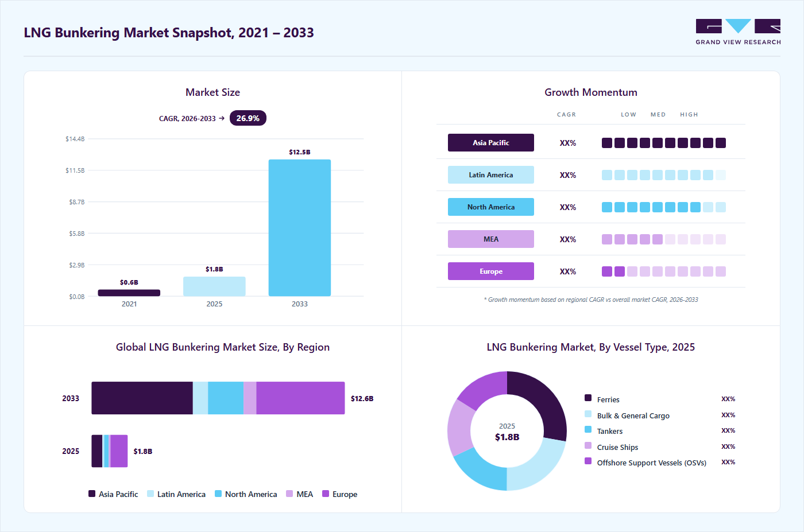Click the XX% value beside Ferries
The width and height of the screenshot is (804, 532).
[728, 399]
